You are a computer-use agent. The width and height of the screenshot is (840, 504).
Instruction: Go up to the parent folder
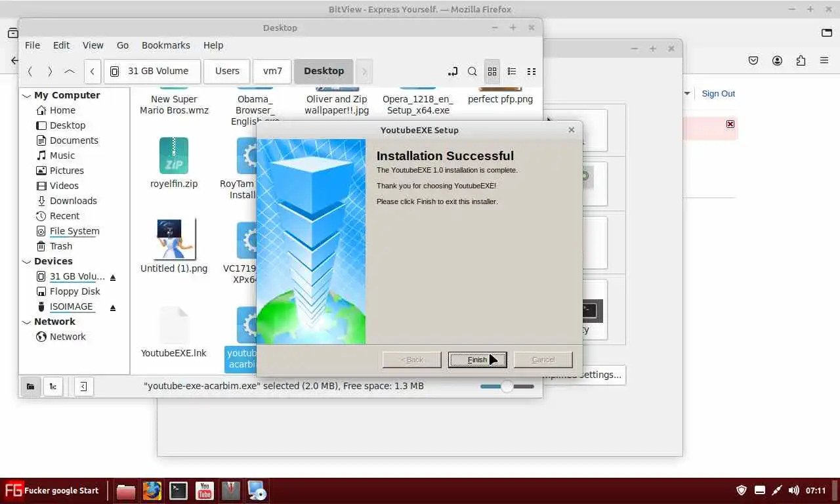(x=70, y=72)
